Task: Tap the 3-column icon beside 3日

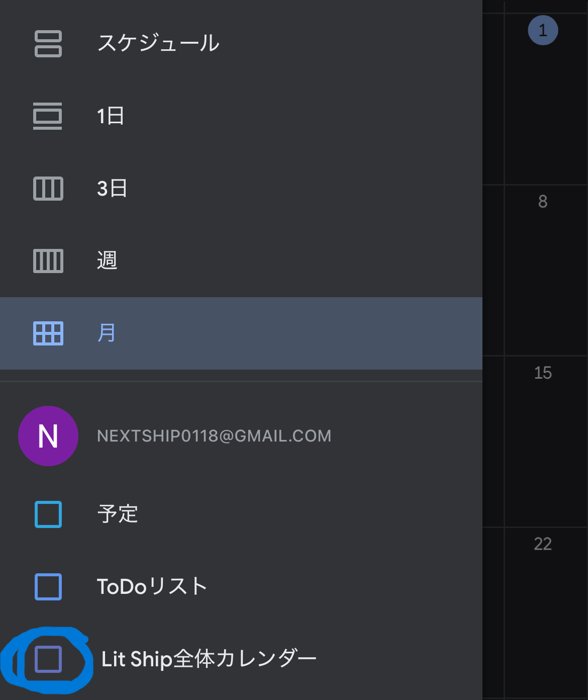Action: point(48,190)
